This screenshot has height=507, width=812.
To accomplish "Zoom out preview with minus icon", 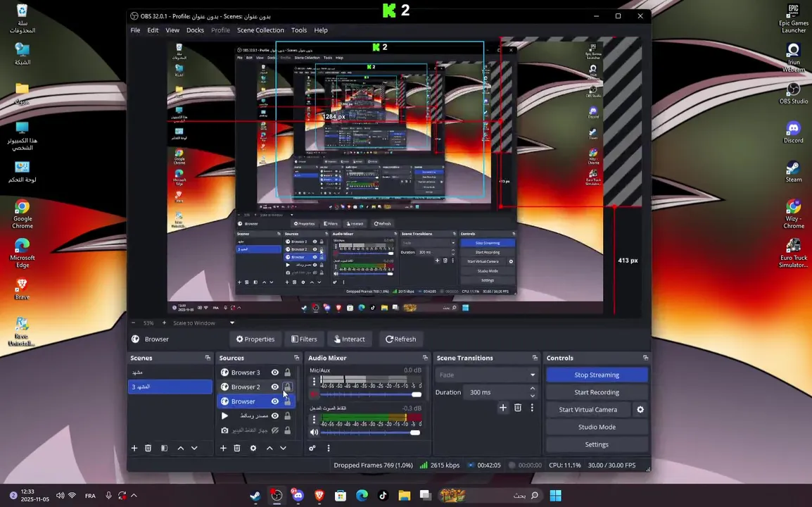I will coord(133,323).
